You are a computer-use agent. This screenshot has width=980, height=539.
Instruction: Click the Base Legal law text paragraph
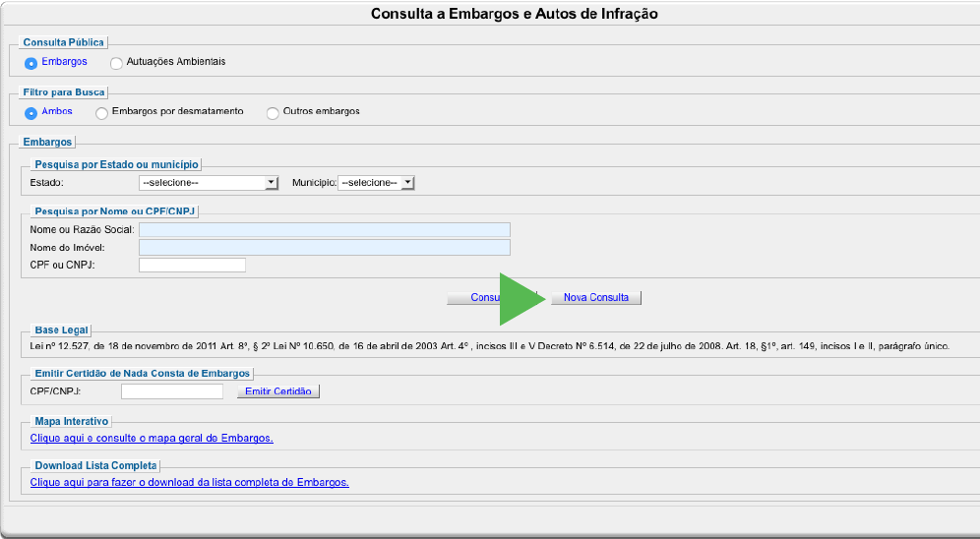point(489,347)
